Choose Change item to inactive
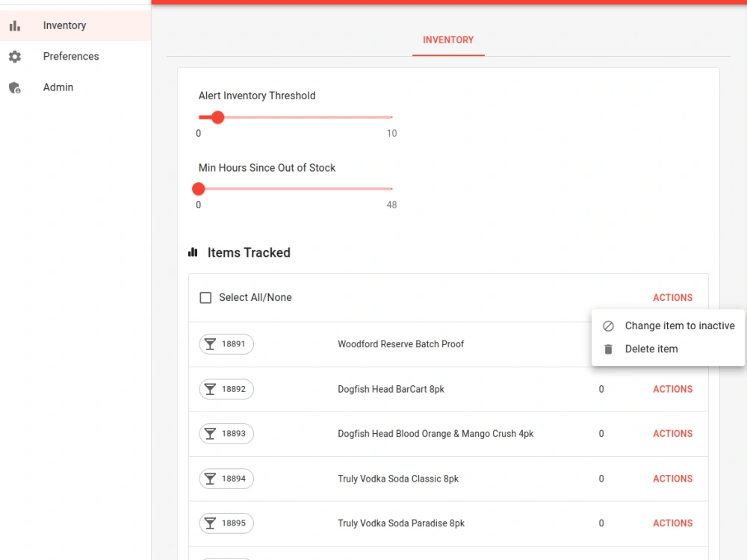Image resolution: width=747 pixels, height=560 pixels. click(x=668, y=326)
